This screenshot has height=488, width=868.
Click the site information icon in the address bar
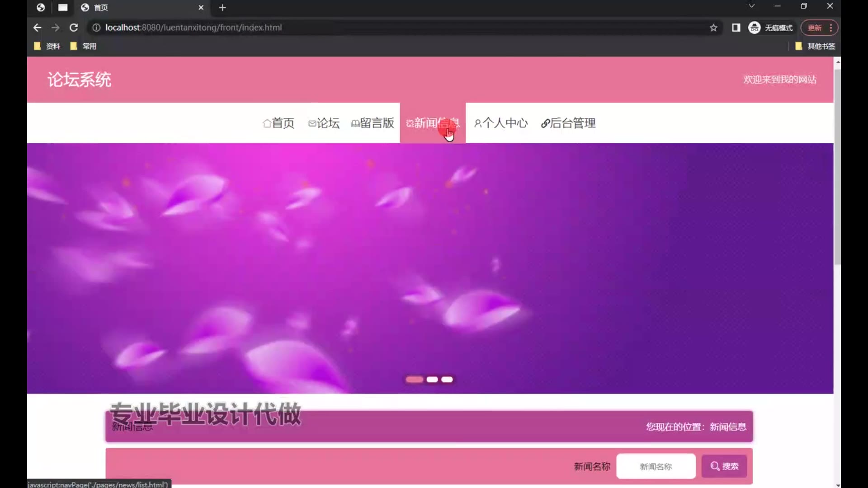pyautogui.click(x=96, y=28)
